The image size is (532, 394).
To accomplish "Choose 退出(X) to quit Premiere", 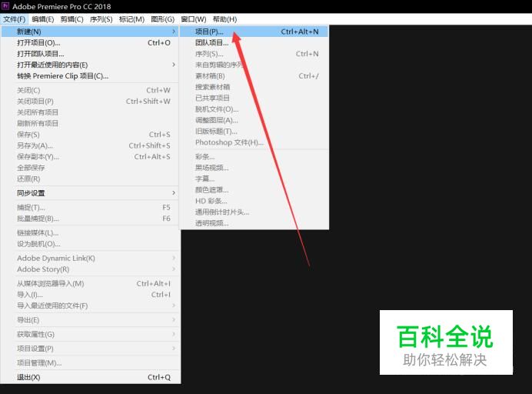I will (x=90, y=377).
